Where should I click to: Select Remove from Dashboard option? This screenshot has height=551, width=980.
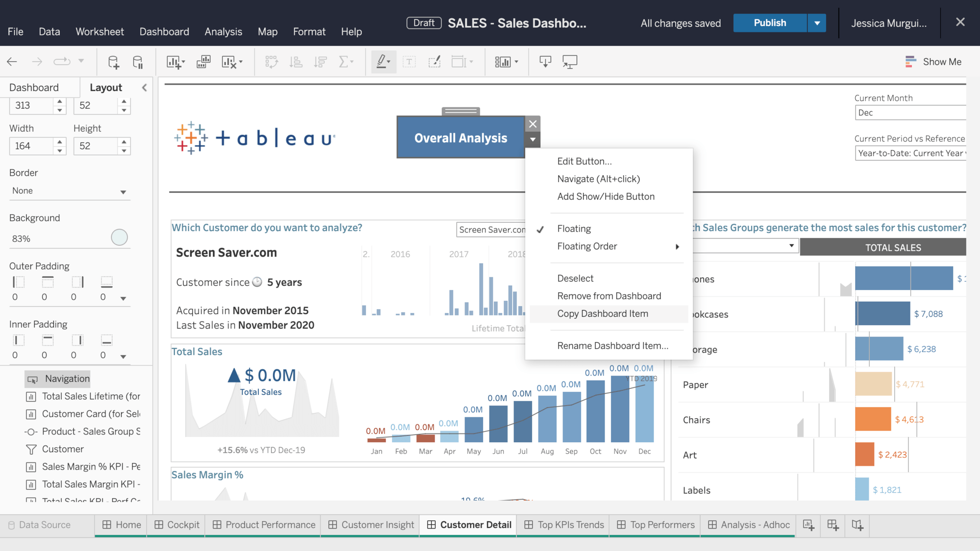tap(609, 295)
